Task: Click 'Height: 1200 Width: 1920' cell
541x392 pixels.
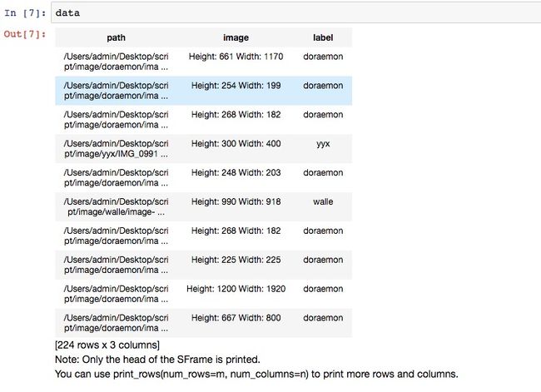Action: pos(236,289)
